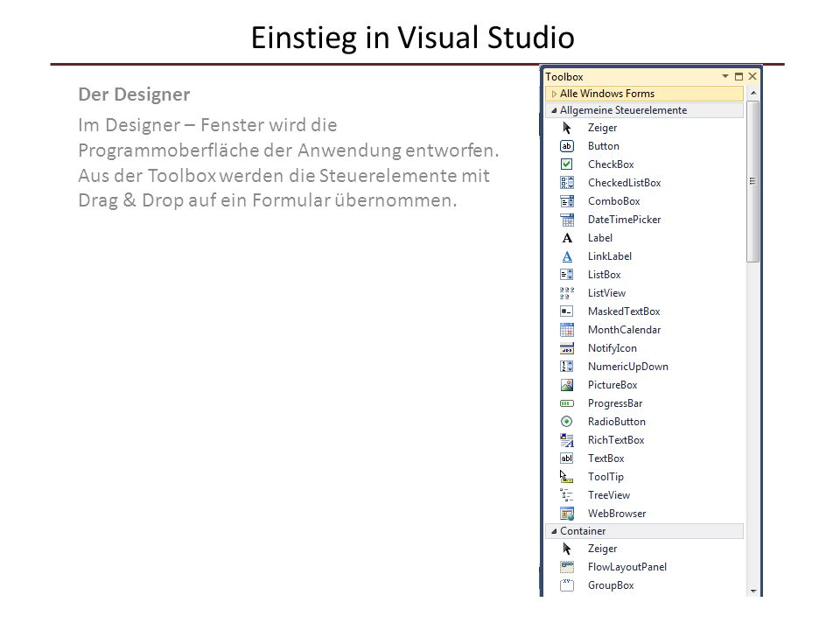
Task: Select the "TreeView" entry
Action: [609, 495]
